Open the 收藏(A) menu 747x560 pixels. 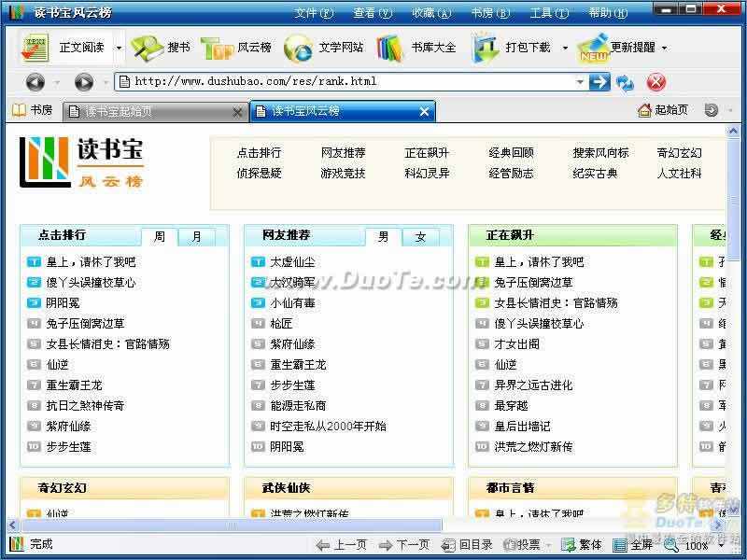431,13
